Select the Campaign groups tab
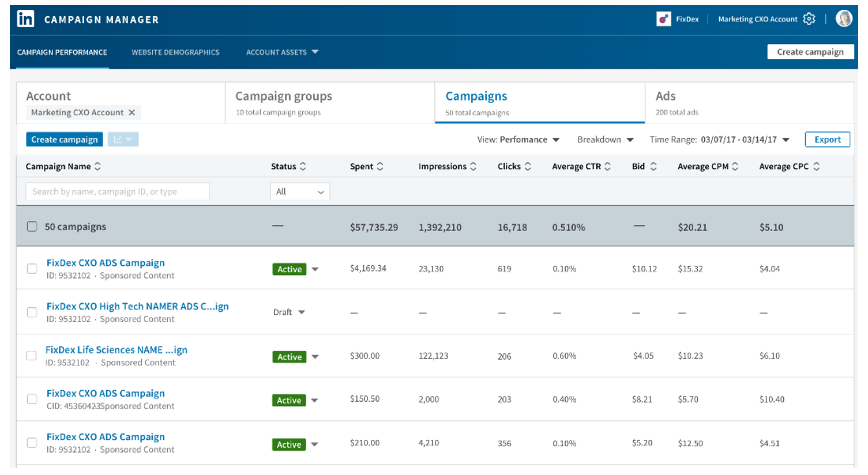Viewport: 868px width, 475px height. (x=330, y=103)
